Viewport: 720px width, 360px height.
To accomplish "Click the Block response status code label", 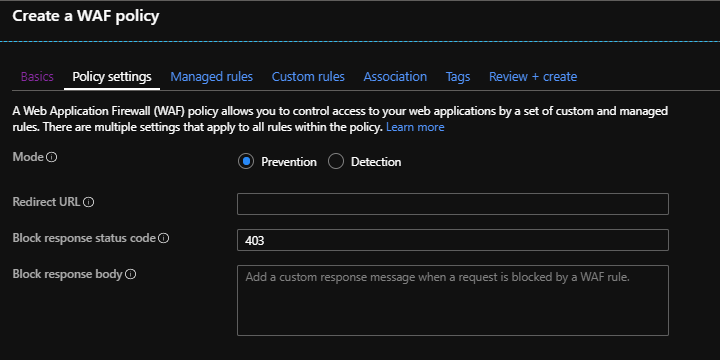I will pos(84,238).
